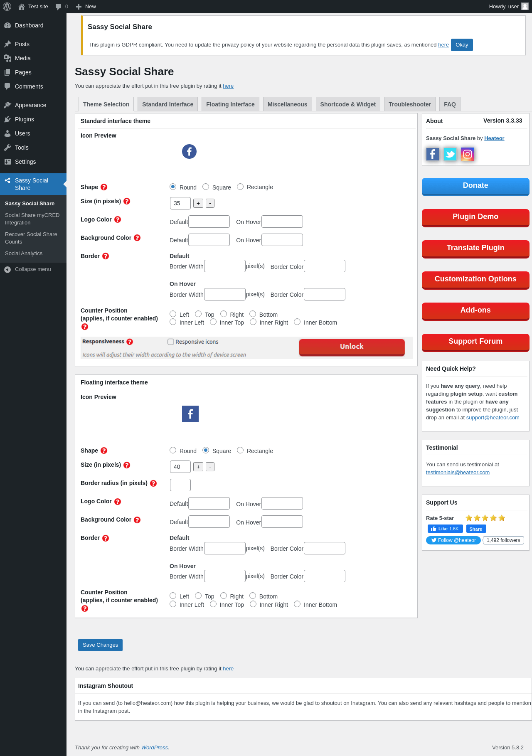This screenshot has height=756, width=532.
Task: Select Inner Bottom counter position in standard theme
Action: (x=297, y=322)
